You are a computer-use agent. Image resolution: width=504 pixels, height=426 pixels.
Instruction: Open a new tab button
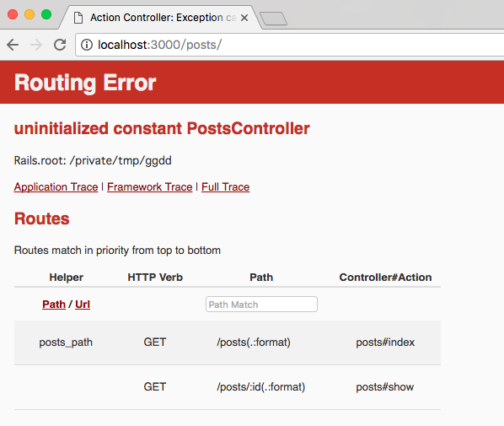273,19
